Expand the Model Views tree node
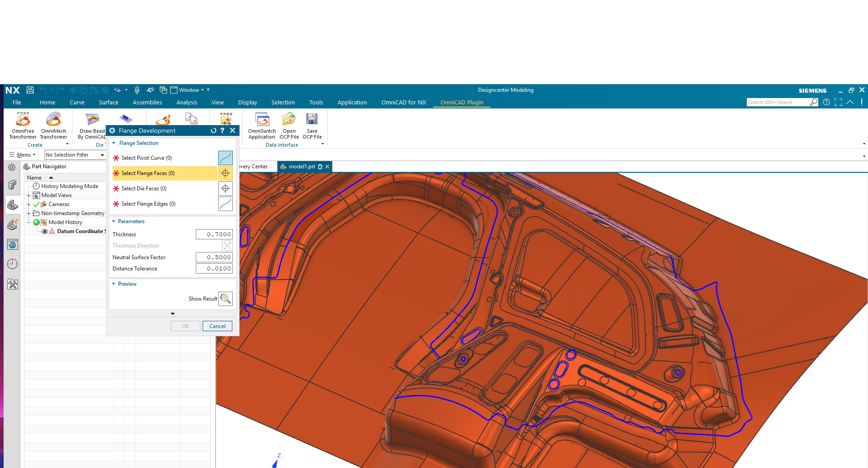The width and height of the screenshot is (868, 468). [29, 195]
